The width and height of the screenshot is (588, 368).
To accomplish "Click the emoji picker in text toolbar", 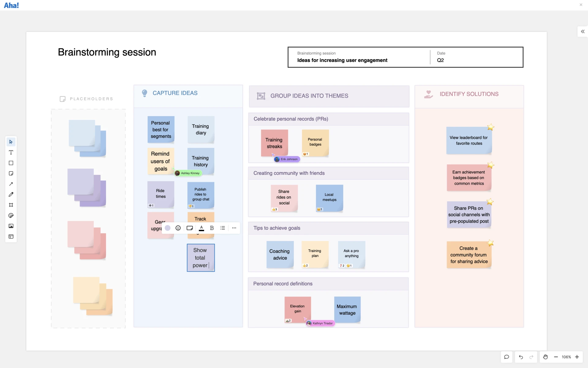I will click(178, 228).
